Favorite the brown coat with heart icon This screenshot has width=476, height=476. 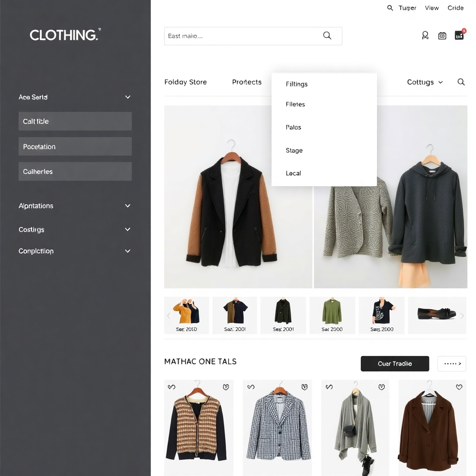tap(459, 387)
